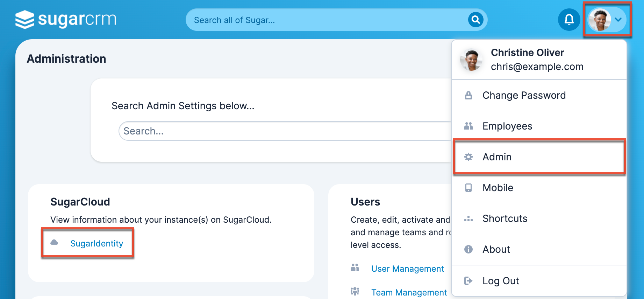
Task: Click the SugarCRM logo
Action: (66, 19)
